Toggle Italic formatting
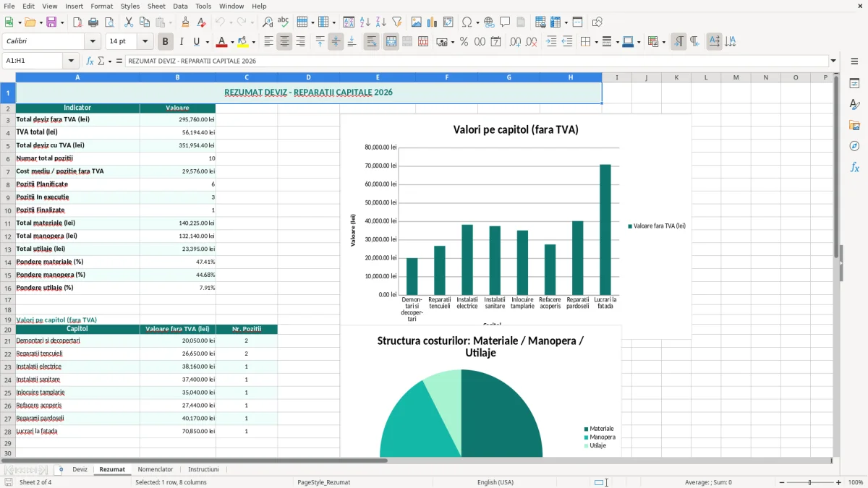Image resolution: width=868 pixels, height=488 pixels. tap(182, 42)
